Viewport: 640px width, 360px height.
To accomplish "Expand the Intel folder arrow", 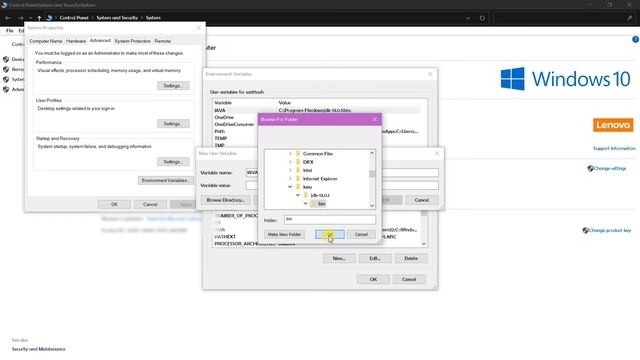I will pyautogui.click(x=290, y=170).
